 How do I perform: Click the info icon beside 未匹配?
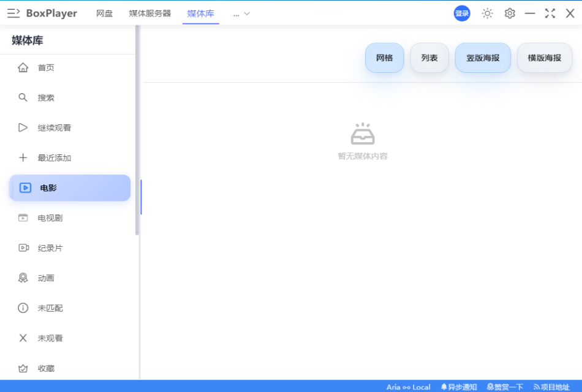[23, 307]
